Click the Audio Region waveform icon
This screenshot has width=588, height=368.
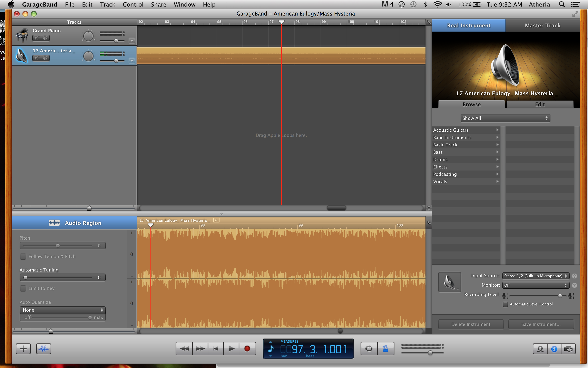click(54, 223)
